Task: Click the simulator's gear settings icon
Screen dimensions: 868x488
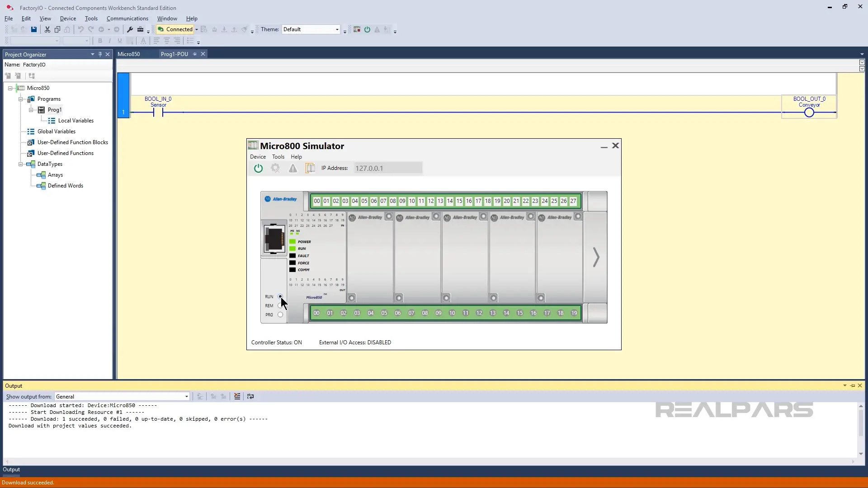Action: (275, 168)
